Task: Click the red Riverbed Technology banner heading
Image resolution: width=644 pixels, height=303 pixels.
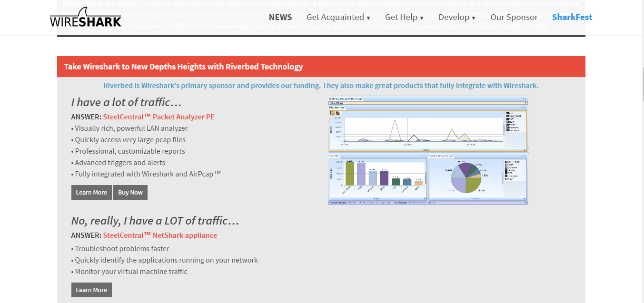Action: [321, 67]
